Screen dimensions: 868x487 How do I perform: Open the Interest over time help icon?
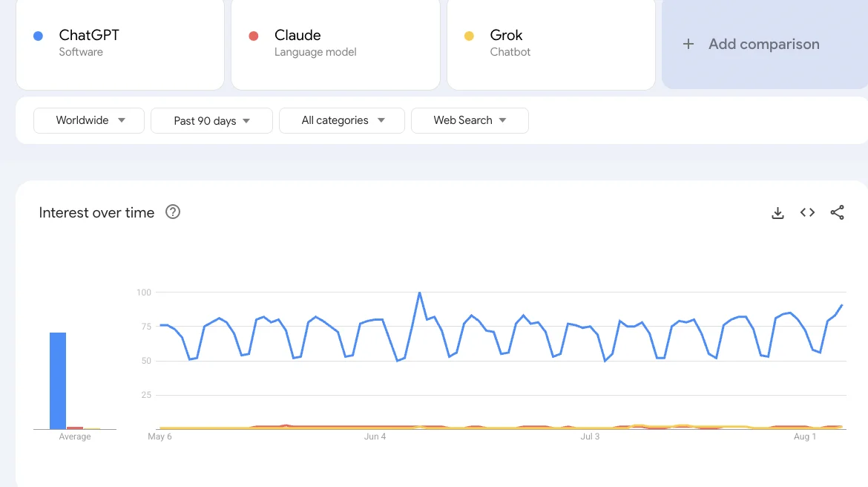[173, 212]
